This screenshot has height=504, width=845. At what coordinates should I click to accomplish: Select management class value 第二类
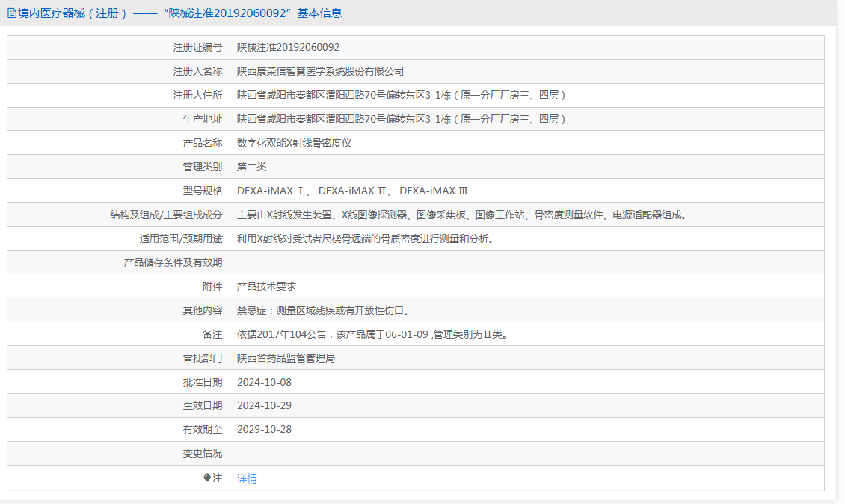click(x=252, y=167)
